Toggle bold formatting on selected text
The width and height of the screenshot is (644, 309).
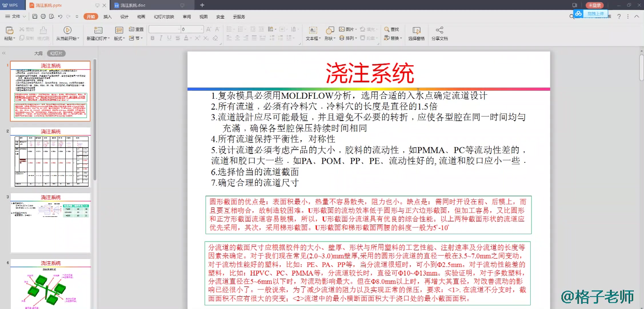(x=152, y=38)
